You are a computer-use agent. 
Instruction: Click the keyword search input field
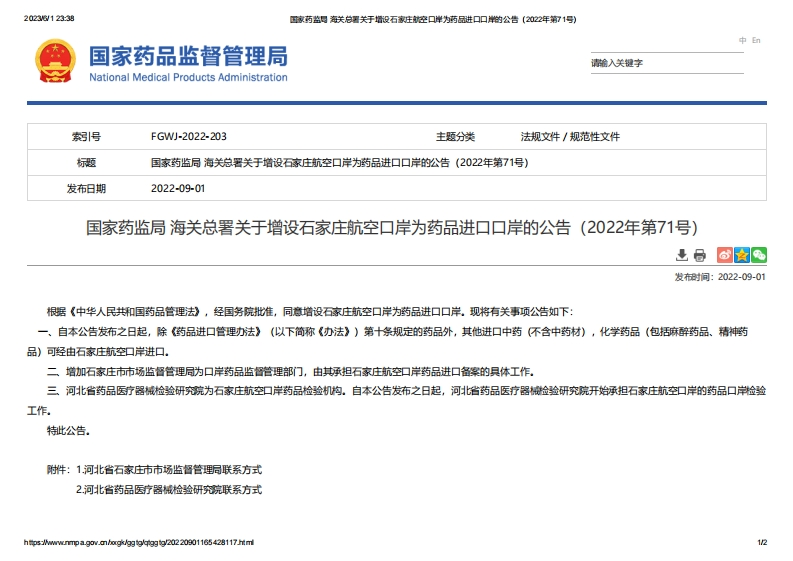point(665,63)
